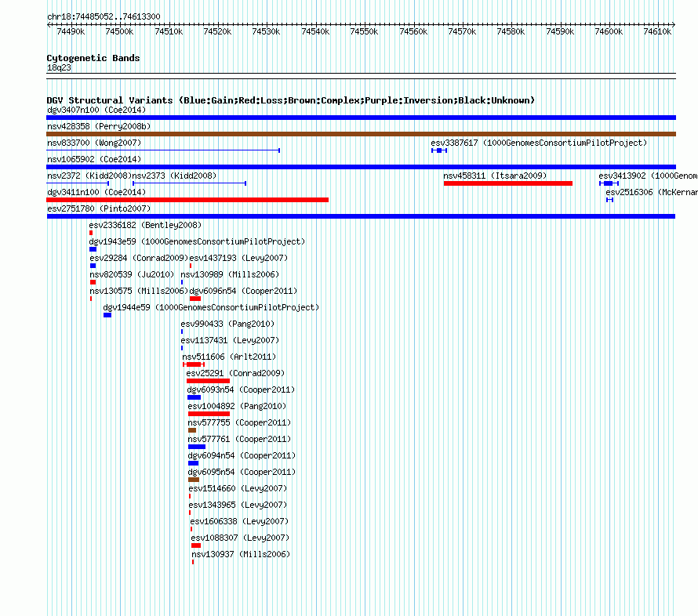This screenshot has height=616, width=698.
Task: Open esv990433 (Pang2010) entry
Action: tap(227, 324)
